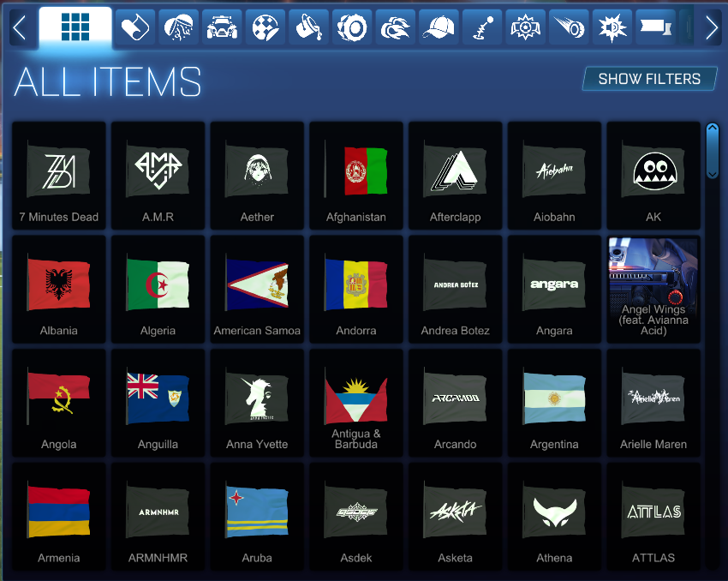This screenshot has width=728, height=581.
Task: Choose the Algeria flag
Action: (x=158, y=290)
